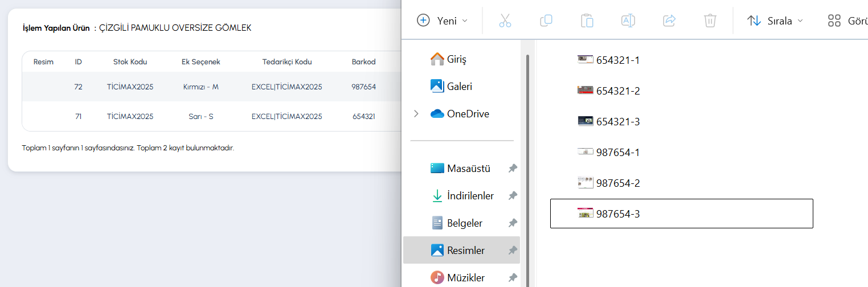
Task: Click ID cell 71 in table
Action: pyautogui.click(x=79, y=116)
